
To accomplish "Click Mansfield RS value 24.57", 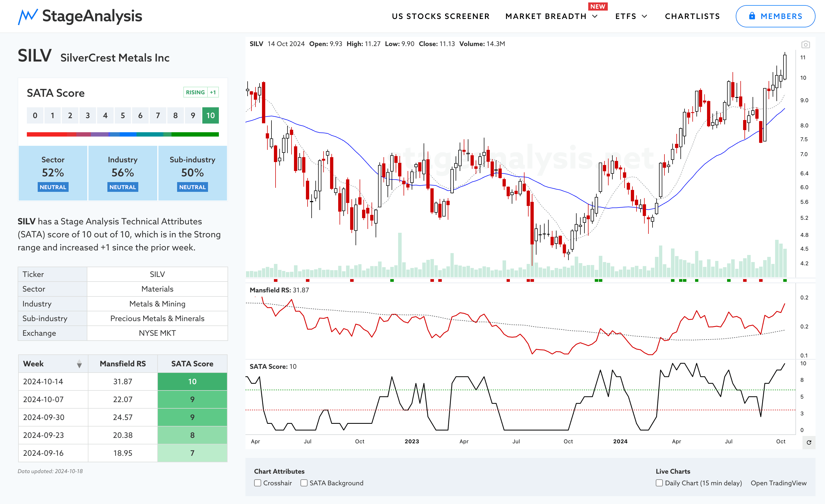I will pos(123,417).
